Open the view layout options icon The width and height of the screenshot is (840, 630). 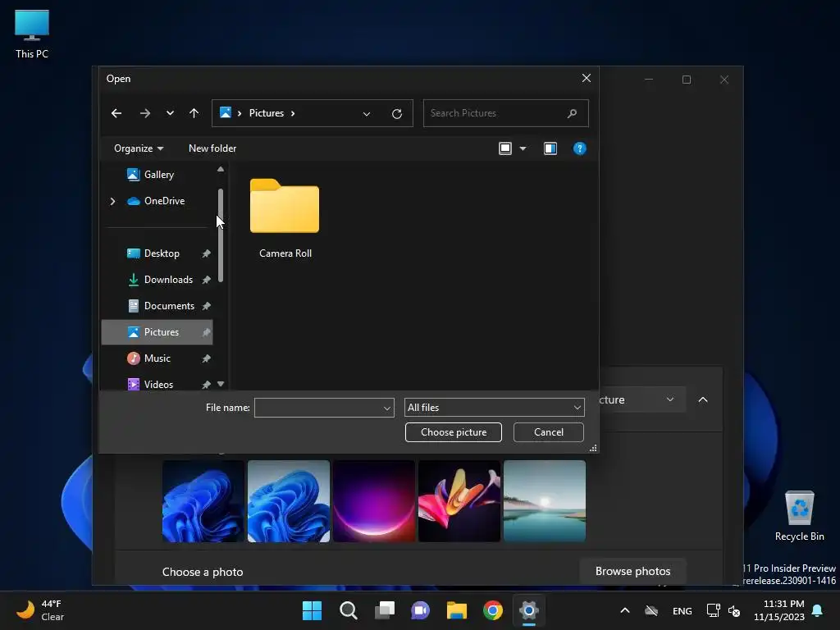505,148
